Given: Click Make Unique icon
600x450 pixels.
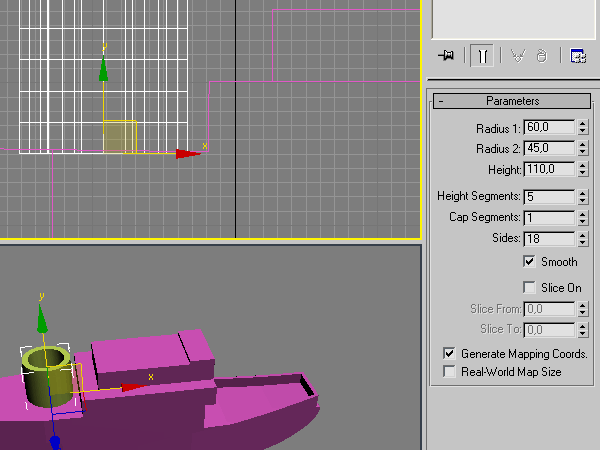Looking at the screenshot, I should tap(518, 56).
